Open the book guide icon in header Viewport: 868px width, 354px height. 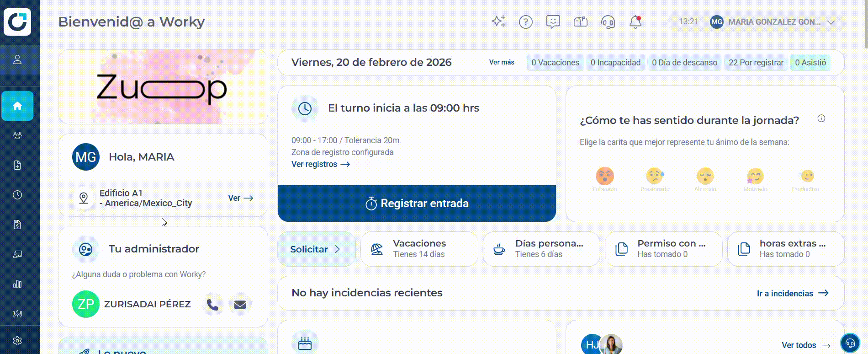click(x=581, y=21)
